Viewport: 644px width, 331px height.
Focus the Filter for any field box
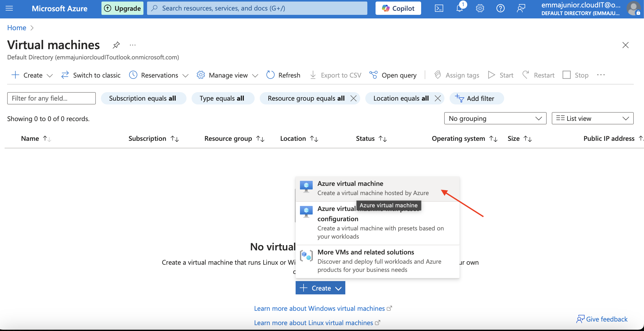(51, 98)
